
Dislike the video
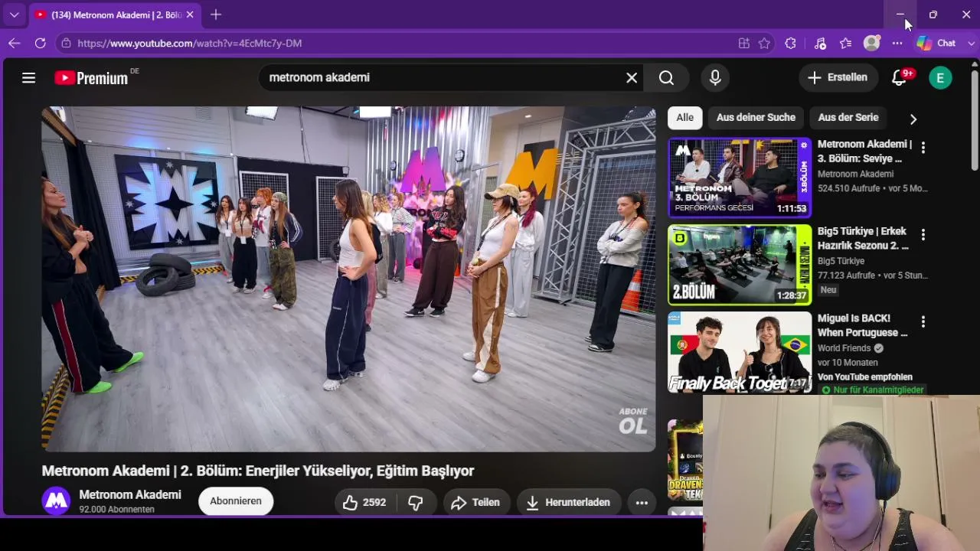(x=416, y=502)
